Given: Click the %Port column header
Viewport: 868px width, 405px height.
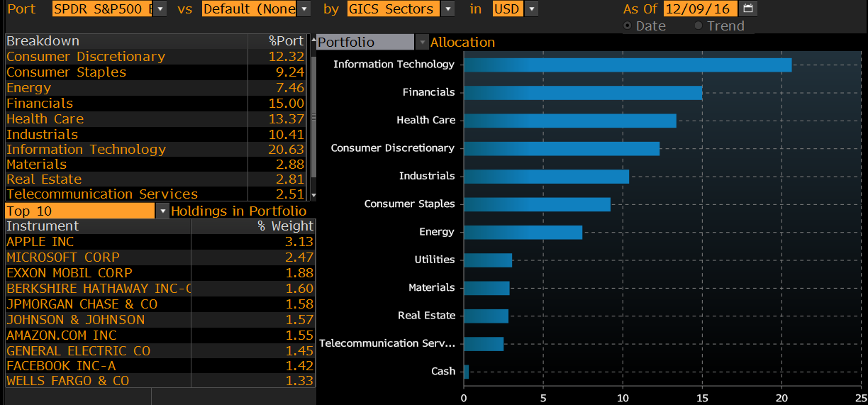Looking at the screenshot, I should click(x=277, y=41).
